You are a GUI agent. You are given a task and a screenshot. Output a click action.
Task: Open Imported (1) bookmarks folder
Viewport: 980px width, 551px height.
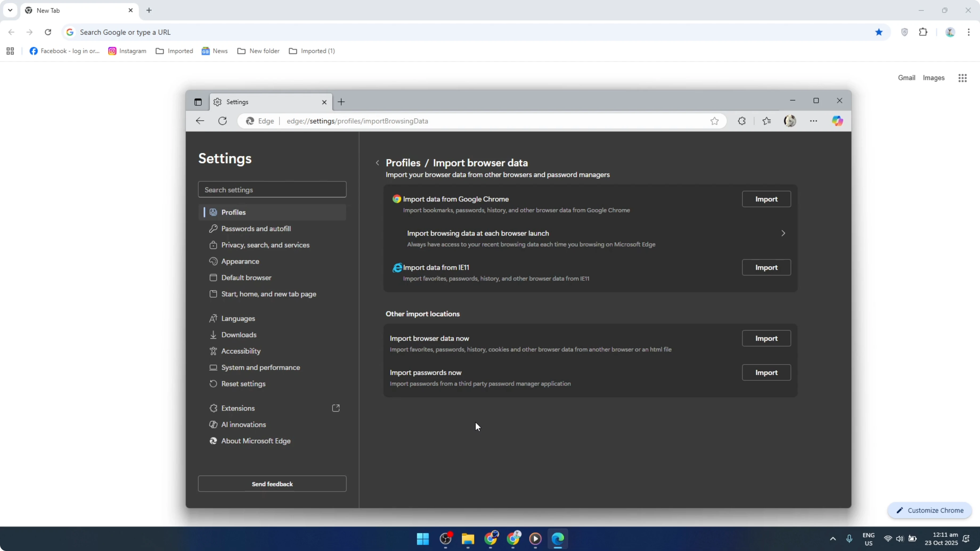click(312, 51)
